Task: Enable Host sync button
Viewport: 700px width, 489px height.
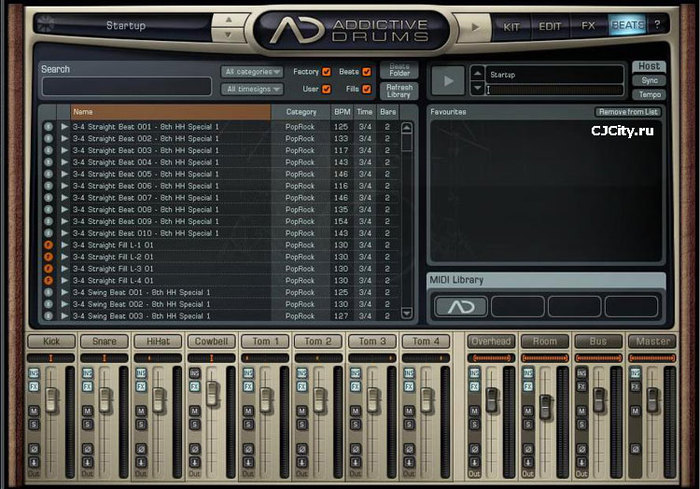Action: tap(649, 67)
